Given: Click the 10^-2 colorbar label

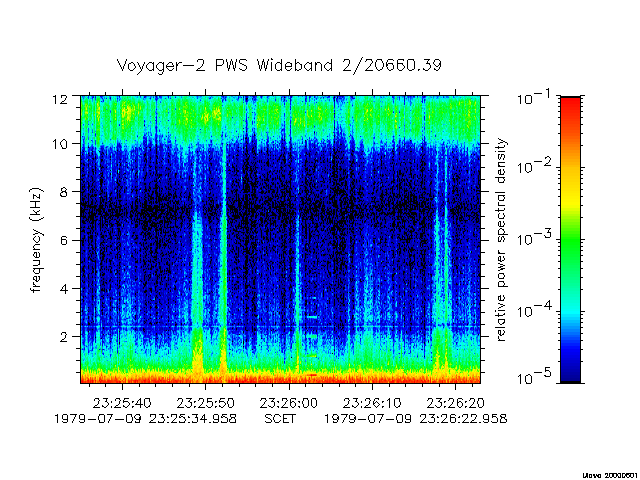Looking at the screenshot, I should point(534,167).
